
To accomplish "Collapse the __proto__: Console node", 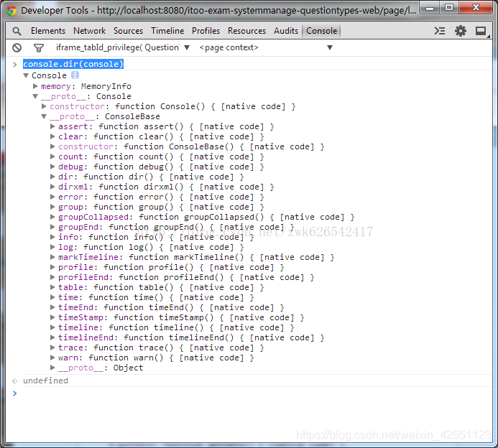I will coord(35,96).
